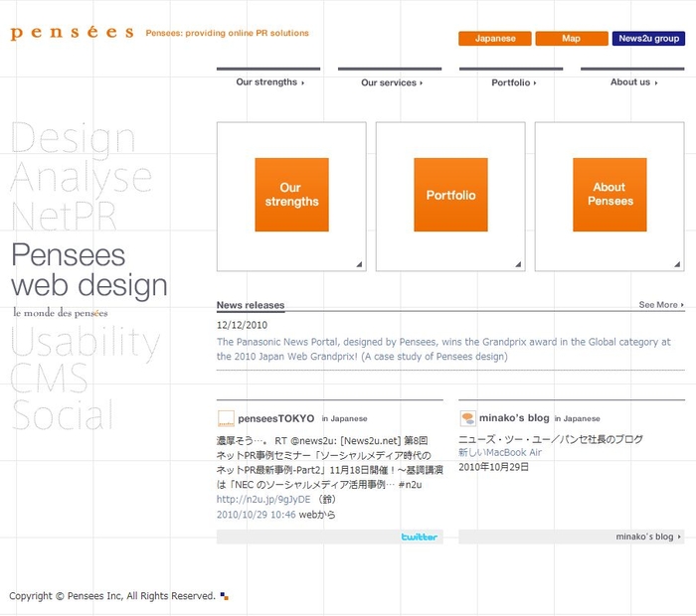Viewport: 696px width, 616px height.
Task: Open the News2u group button
Action: coord(648,39)
